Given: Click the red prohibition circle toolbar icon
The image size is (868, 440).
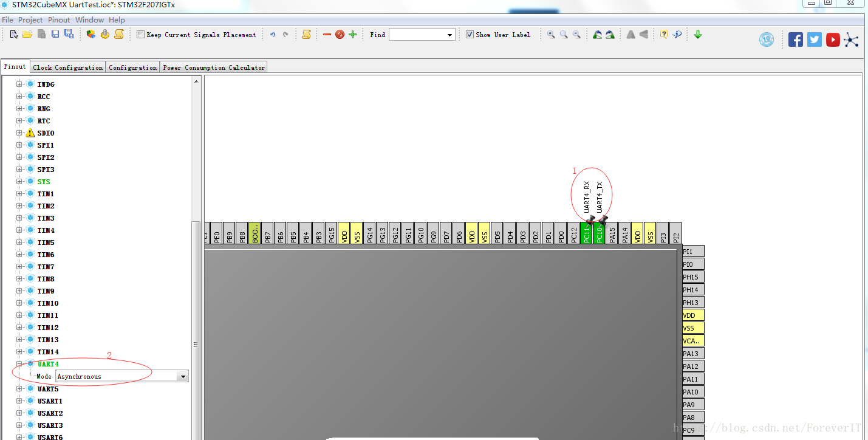Looking at the screenshot, I should [340, 35].
